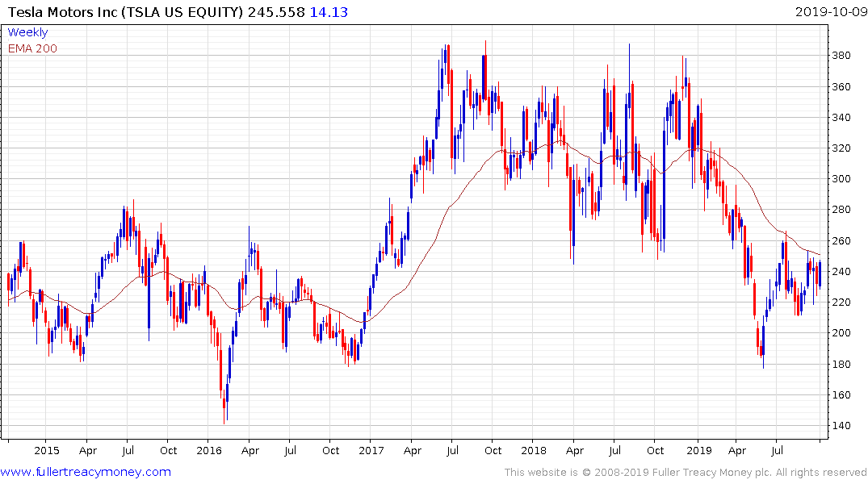868x484 pixels.
Task: Click the 2018 year label on time axis
Action: pyautogui.click(x=534, y=450)
